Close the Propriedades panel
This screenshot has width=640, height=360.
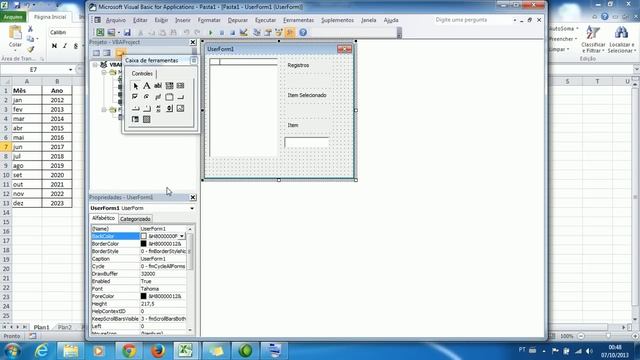point(193,198)
